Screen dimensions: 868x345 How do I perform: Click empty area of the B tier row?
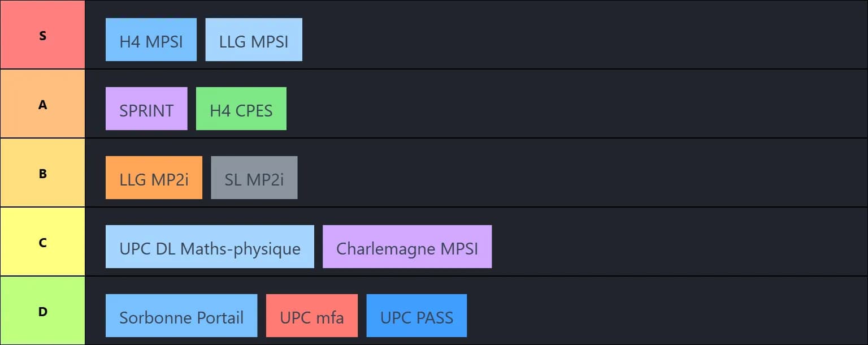(565, 178)
